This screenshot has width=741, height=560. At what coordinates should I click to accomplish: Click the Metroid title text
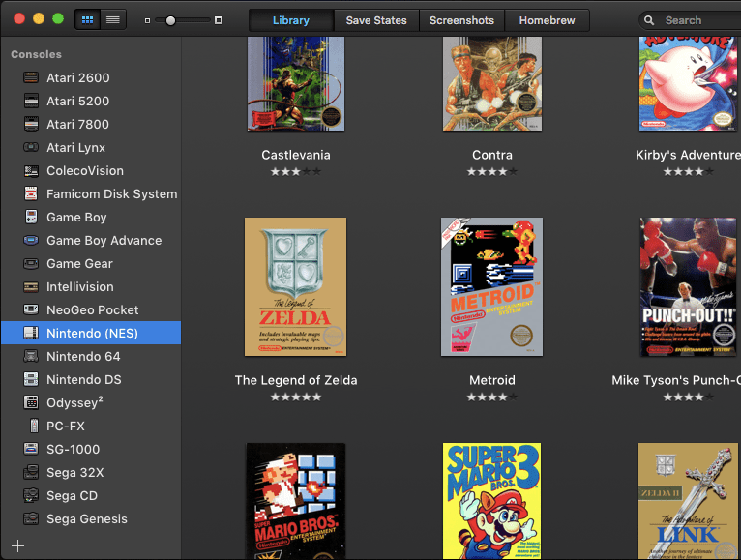click(x=492, y=380)
